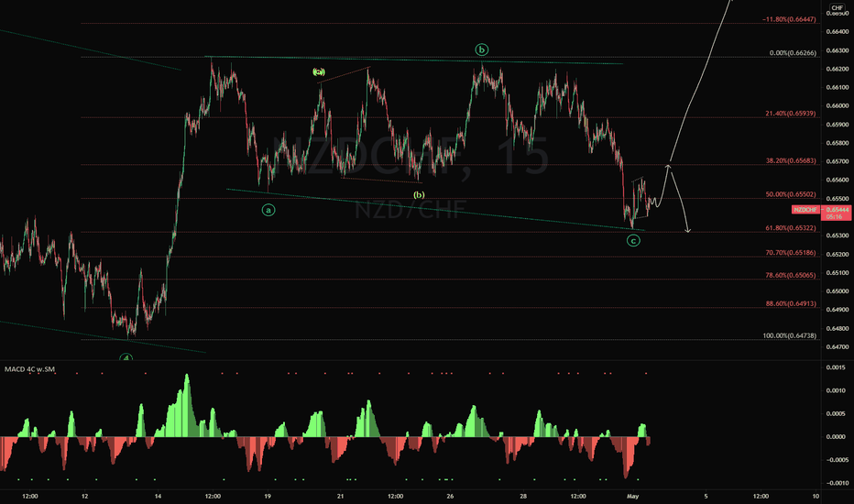Click 0.66400 on the price scale
This screenshot has height=504, width=854.
[x=838, y=32]
